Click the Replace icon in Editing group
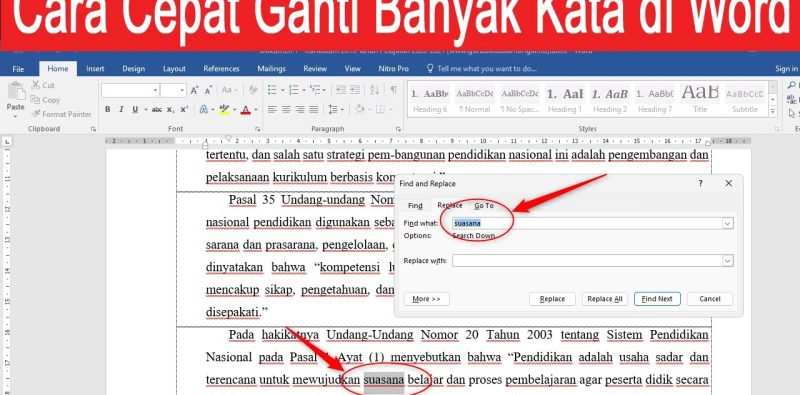This screenshot has height=395, width=800. pyautogui.click(x=792, y=99)
